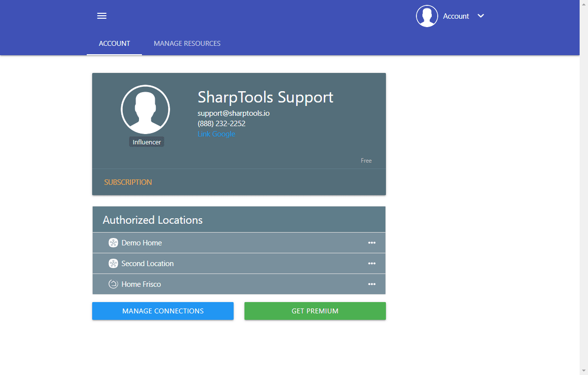Screen dimensions: 588x375
Task: Click the support@sharptools.io email address
Action: pyautogui.click(x=234, y=113)
